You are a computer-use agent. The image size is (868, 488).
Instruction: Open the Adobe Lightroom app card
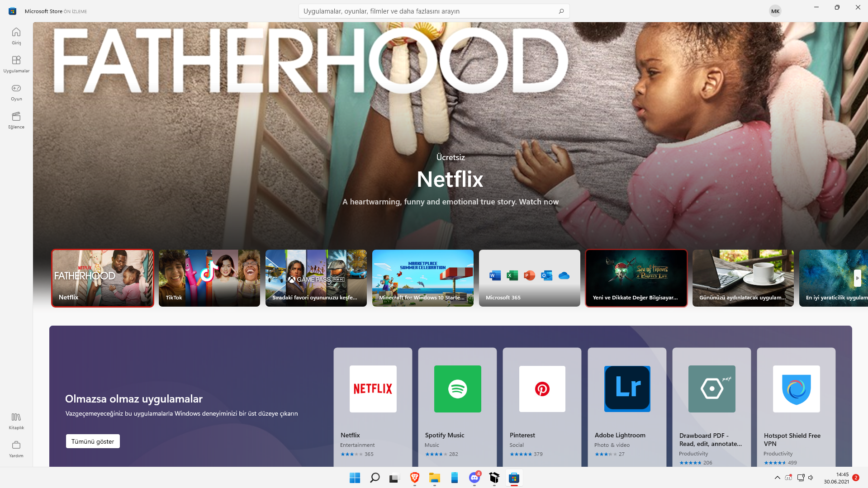coord(627,407)
